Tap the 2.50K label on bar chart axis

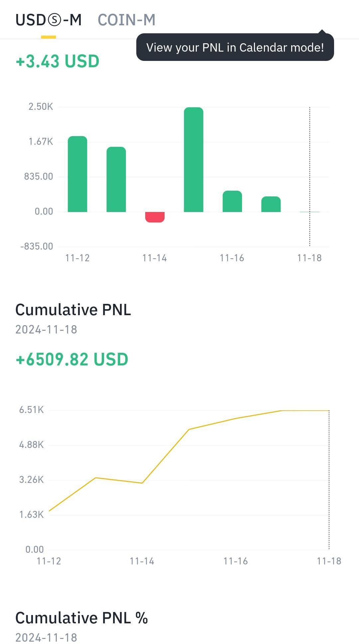[x=41, y=107]
